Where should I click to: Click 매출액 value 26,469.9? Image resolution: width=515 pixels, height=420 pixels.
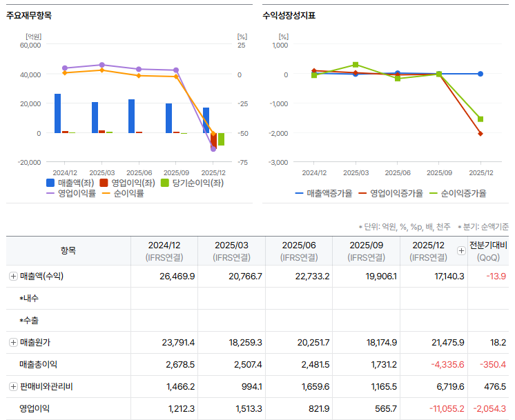pos(177,277)
